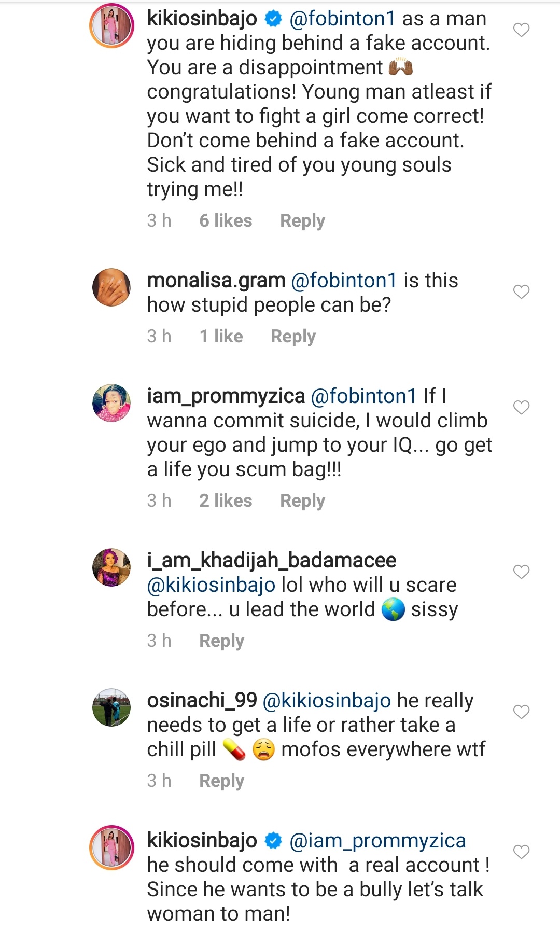This screenshot has width=560, height=931.
Task: Like iam_prommyzica's comment with heart
Action: (x=521, y=408)
